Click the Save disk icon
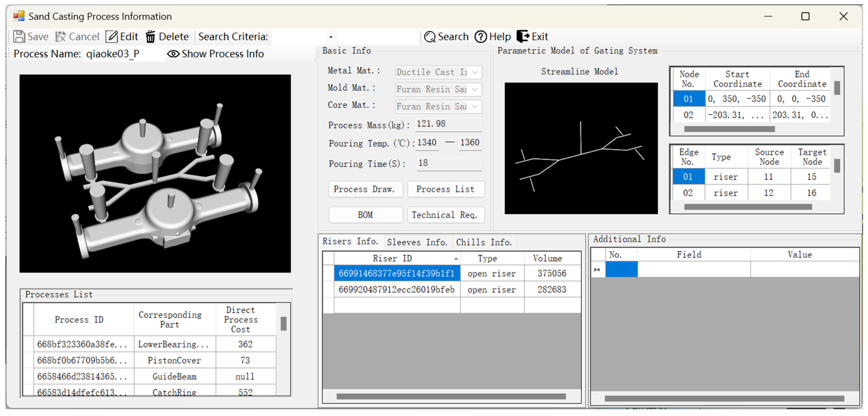Screen dimensions: 868x416 pyautogui.click(x=19, y=36)
